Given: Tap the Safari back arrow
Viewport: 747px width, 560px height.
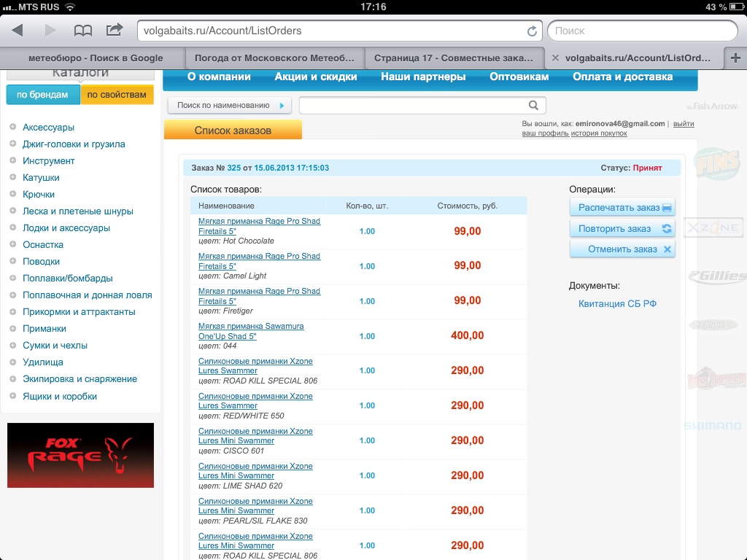Looking at the screenshot, I should [x=18, y=31].
